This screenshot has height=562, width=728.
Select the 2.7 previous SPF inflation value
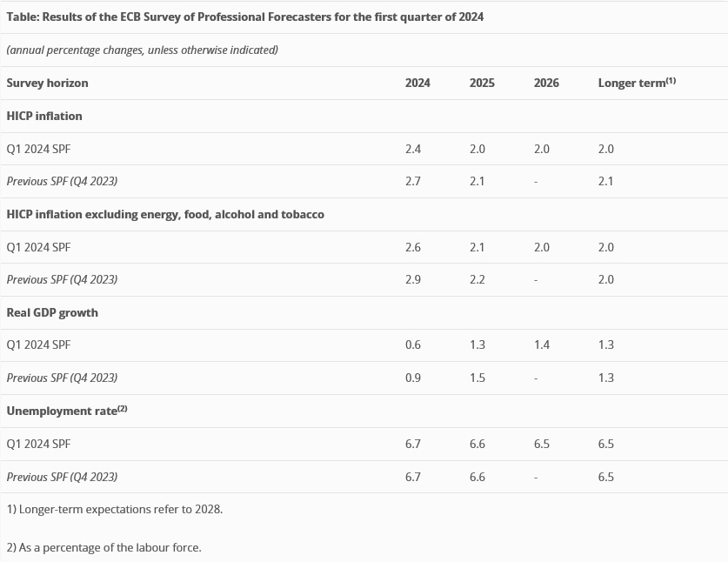[x=413, y=181]
